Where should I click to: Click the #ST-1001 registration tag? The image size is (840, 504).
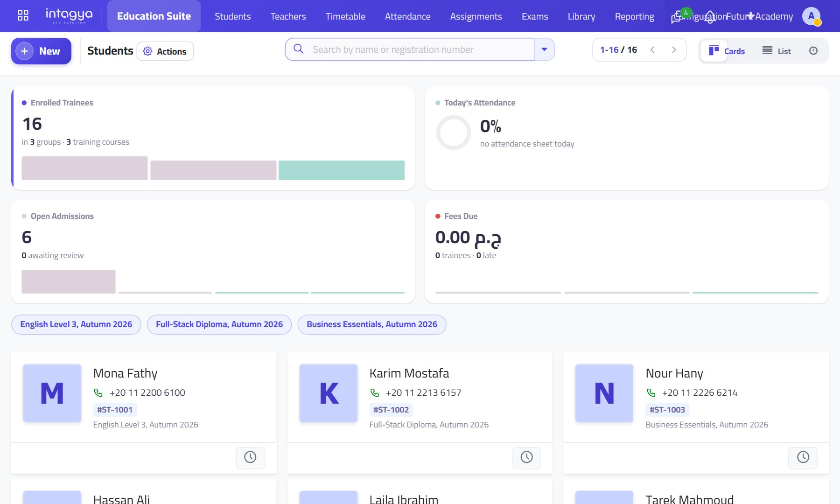(x=115, y=410)
